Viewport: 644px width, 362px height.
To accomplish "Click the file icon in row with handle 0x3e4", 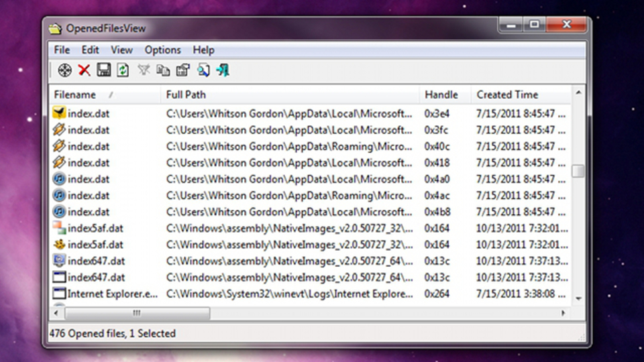I will point(59,113).
